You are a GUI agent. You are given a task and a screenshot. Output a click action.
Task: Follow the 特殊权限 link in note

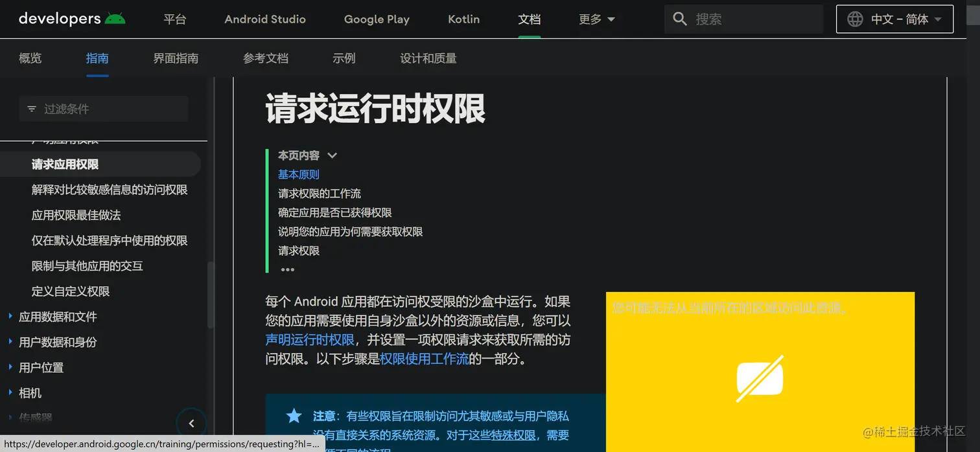(513, 435)
